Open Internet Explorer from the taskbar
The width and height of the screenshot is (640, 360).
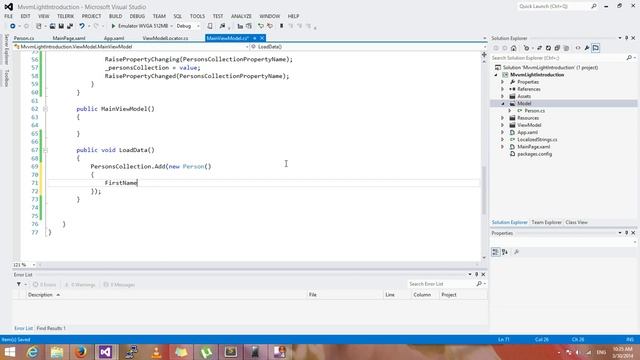pyautogui.click(x=32, y=352)
